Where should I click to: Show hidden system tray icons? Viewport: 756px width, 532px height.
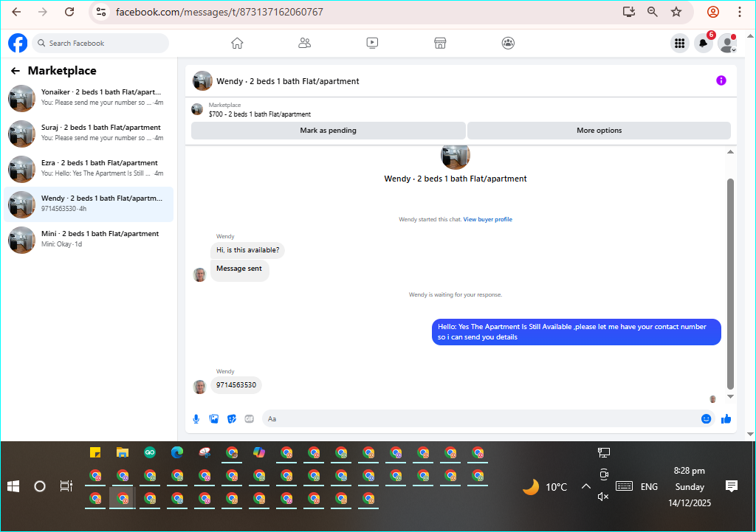coord(585,487)
